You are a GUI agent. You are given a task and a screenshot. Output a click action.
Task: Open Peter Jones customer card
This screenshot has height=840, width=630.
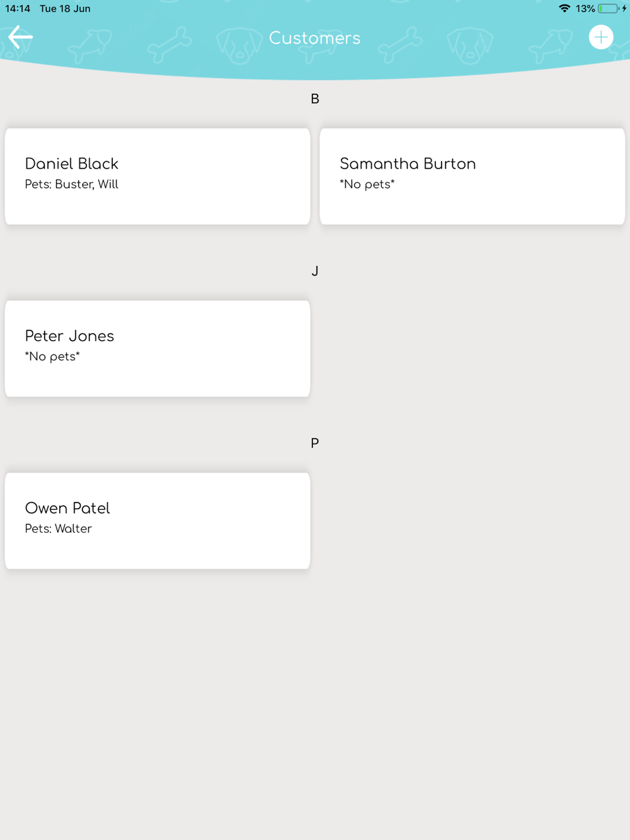(x=157, y=348)
